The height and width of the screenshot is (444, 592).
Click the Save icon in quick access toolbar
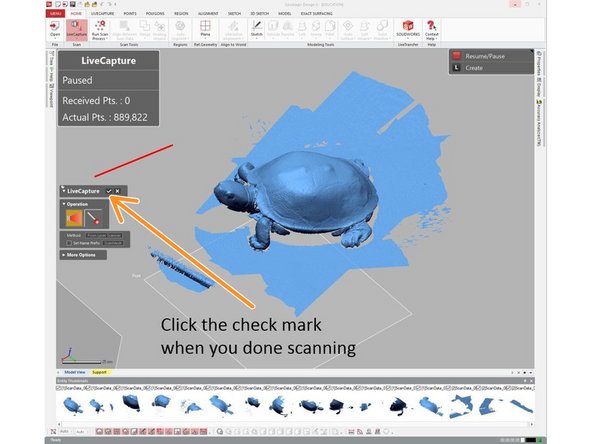pos(72,4)
